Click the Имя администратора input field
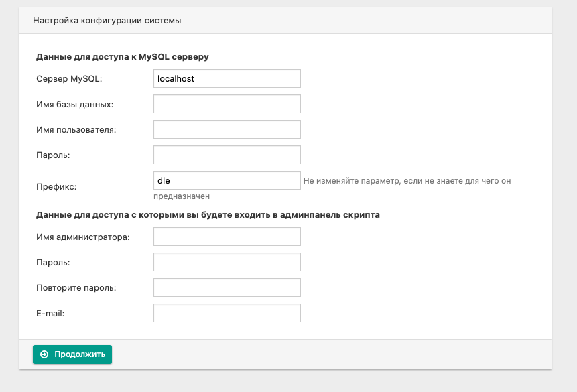 (x=227, y=237)
